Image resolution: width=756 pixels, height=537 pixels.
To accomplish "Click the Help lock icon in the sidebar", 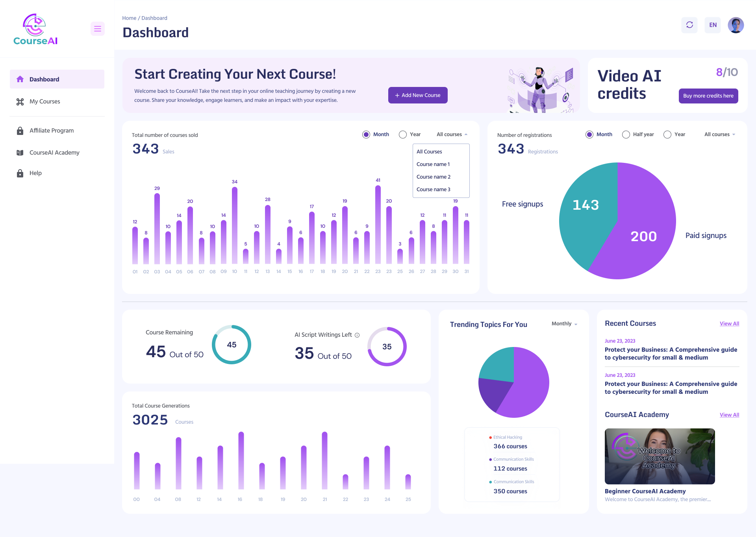I will pyautogui.click(x=20, y=173).
